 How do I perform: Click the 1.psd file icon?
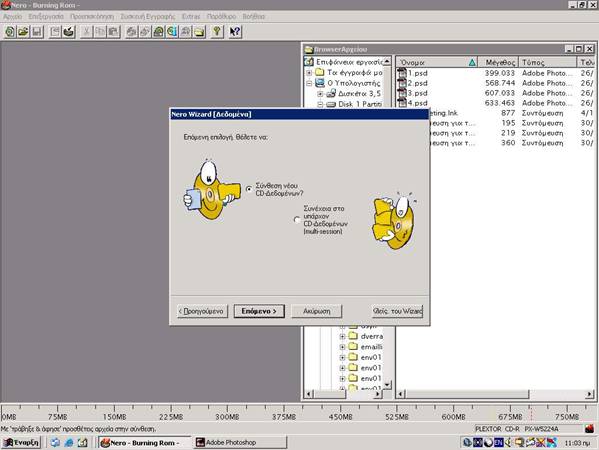point(401,73)
